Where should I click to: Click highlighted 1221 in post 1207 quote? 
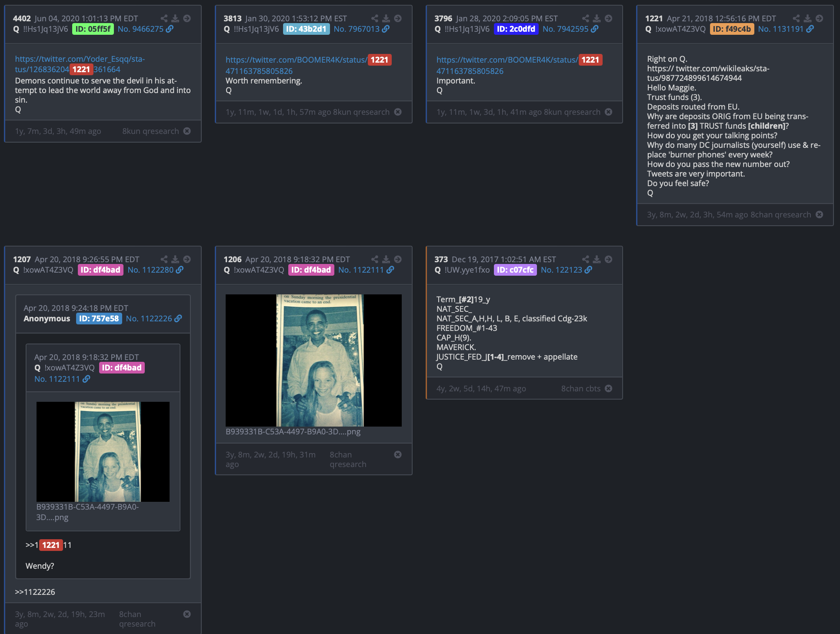coord(50,545)
